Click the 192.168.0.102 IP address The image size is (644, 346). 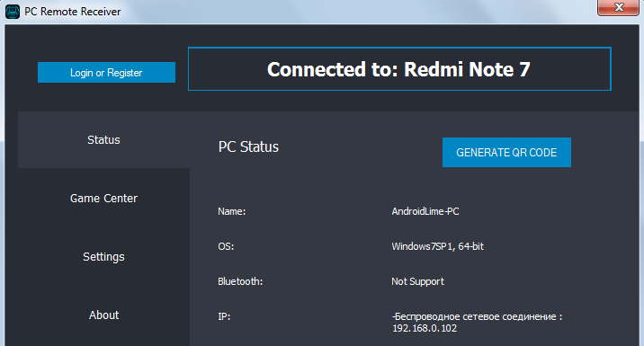click(425, 328)
